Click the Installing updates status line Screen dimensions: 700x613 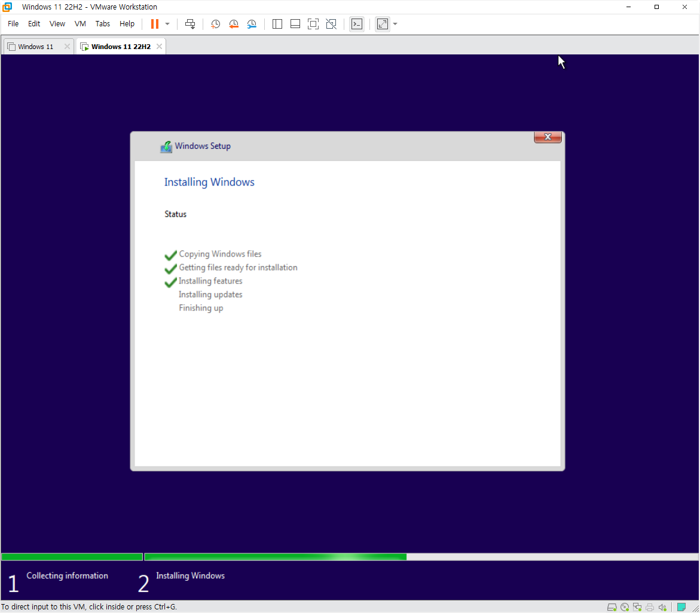pos(210,295)
